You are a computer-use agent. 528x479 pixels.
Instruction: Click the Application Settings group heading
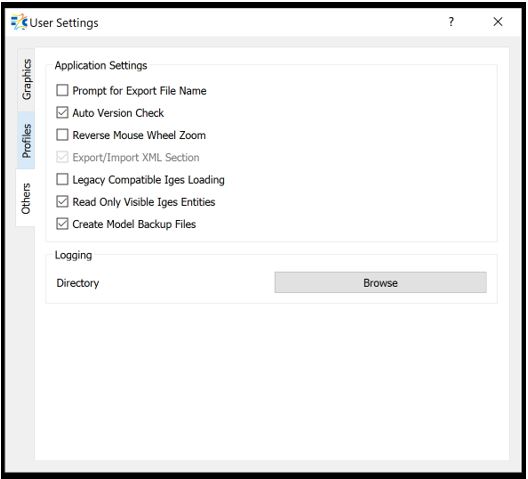(101, 65)
